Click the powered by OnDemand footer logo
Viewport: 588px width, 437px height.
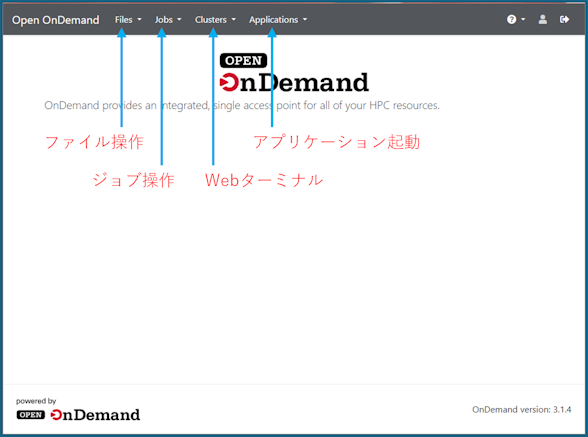tap(78, 414)
